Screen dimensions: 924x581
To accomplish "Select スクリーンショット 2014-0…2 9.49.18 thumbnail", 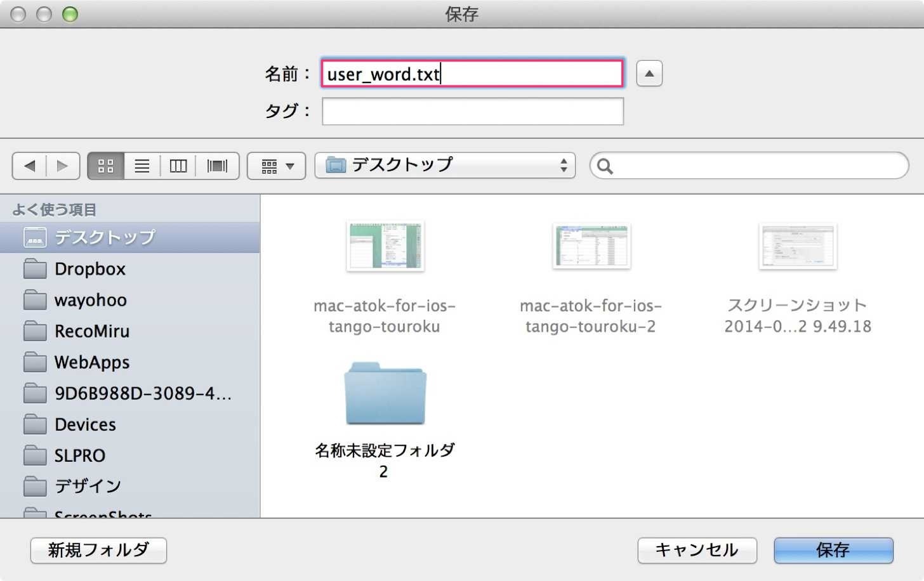I will pos(798,246).
